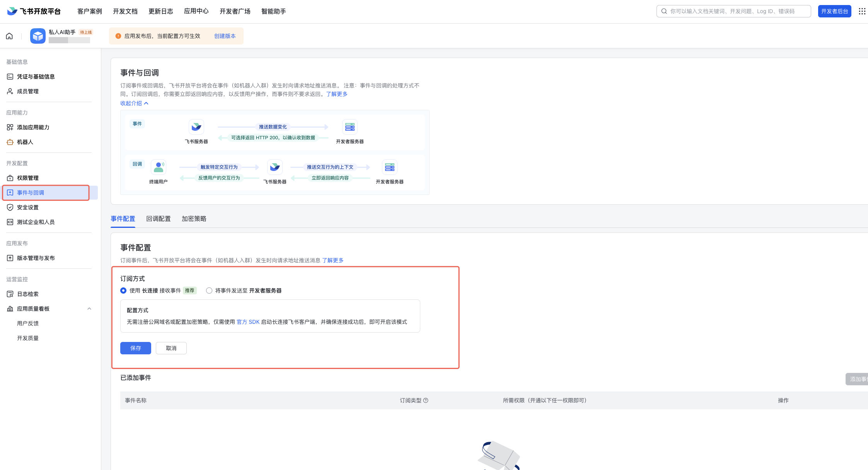Viewport: 868px width, 470px height.
Task: Open 开发文档 in the top navigation
Action: (125, 11)
